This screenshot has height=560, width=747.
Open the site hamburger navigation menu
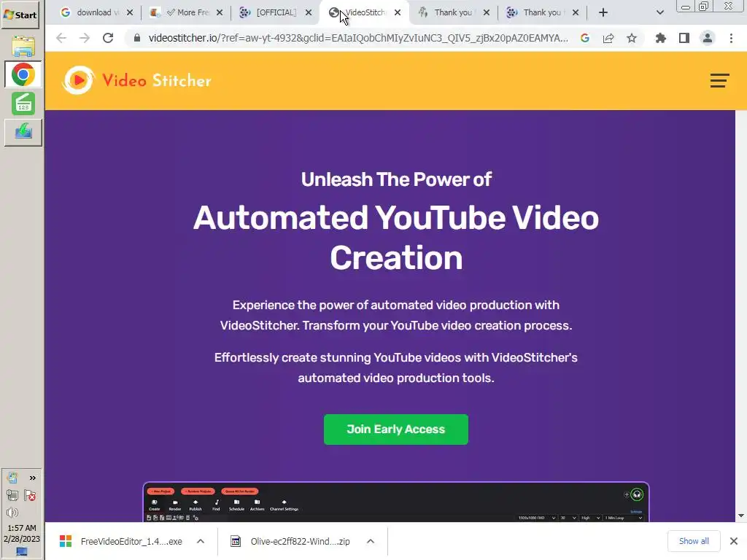coord(719,80)
